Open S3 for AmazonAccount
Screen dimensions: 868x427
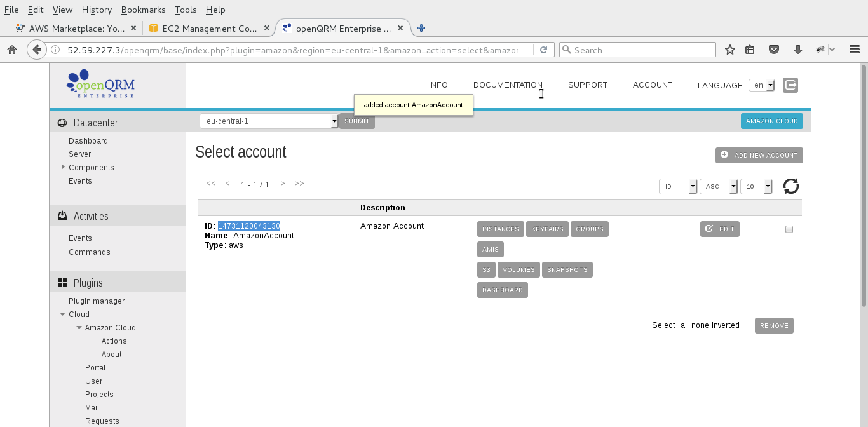point(486,269)
